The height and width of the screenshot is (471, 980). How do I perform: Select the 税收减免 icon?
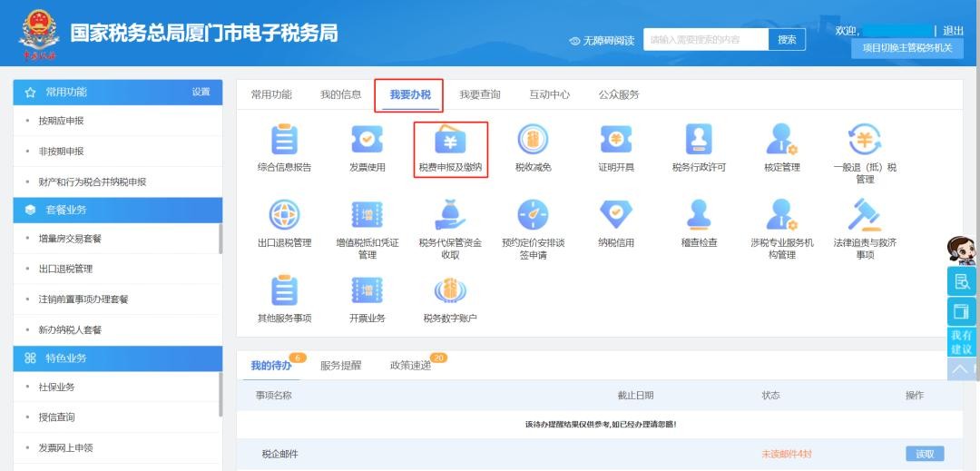pyautogui.click(x=533, y=141)
